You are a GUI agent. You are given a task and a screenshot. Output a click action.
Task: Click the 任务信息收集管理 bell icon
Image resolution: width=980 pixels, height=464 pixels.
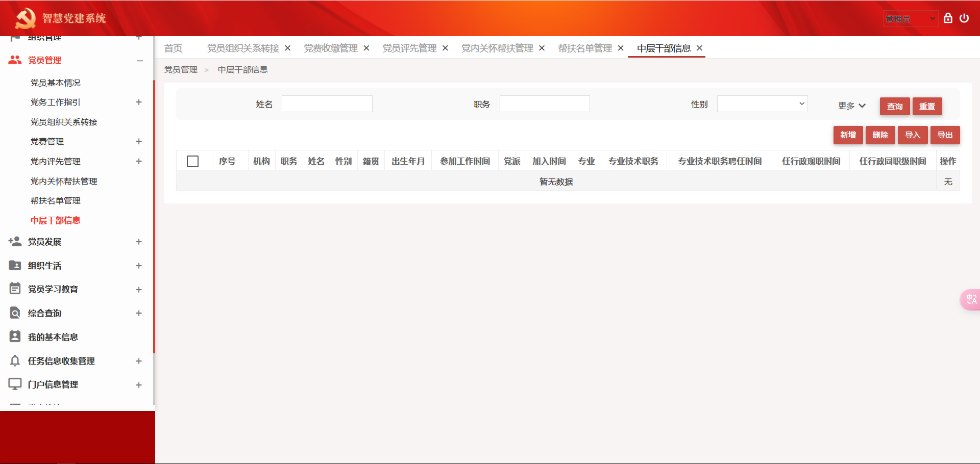pos(15,361)
